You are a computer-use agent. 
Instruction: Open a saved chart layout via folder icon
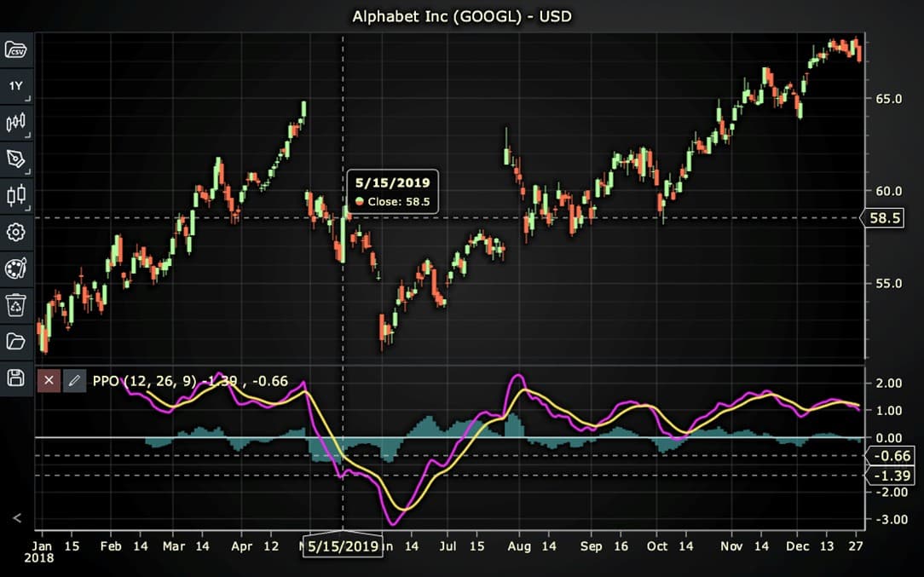coord(16,341)
